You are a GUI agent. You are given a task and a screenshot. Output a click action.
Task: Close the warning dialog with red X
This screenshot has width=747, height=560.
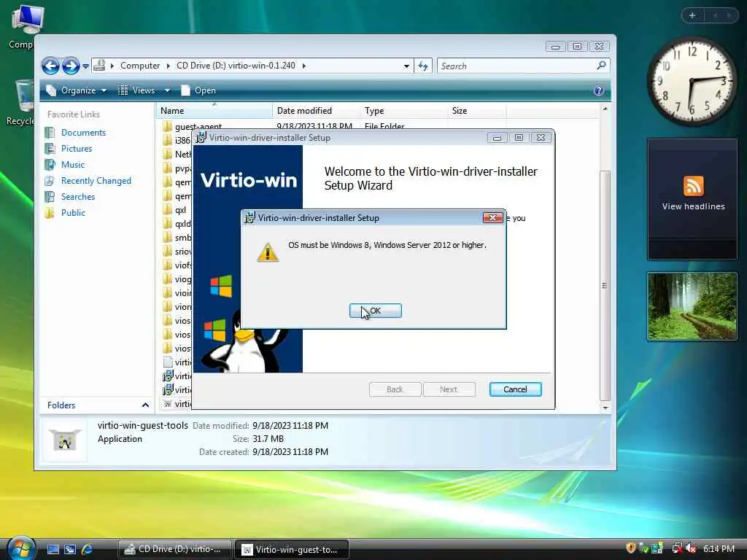492,217
